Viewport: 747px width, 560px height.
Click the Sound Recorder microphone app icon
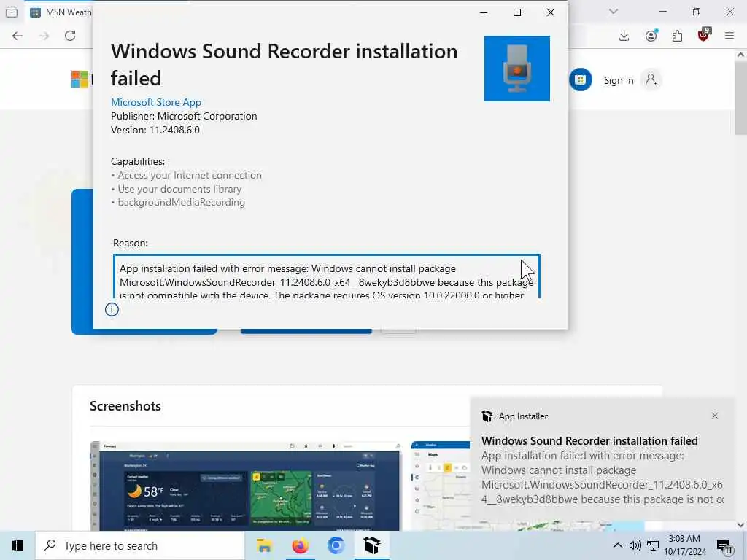click(517, 69)
